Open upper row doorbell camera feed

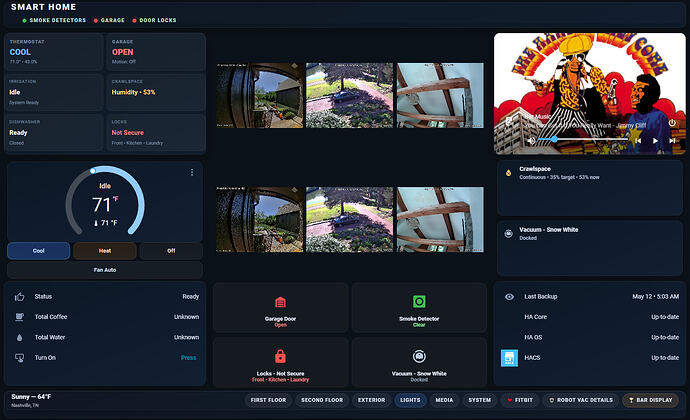pyautogui.click(x=260, y=96)
